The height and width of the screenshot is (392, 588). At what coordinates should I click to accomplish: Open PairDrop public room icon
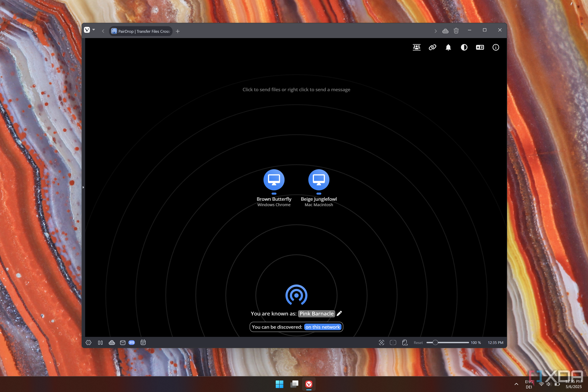[416, 47]
